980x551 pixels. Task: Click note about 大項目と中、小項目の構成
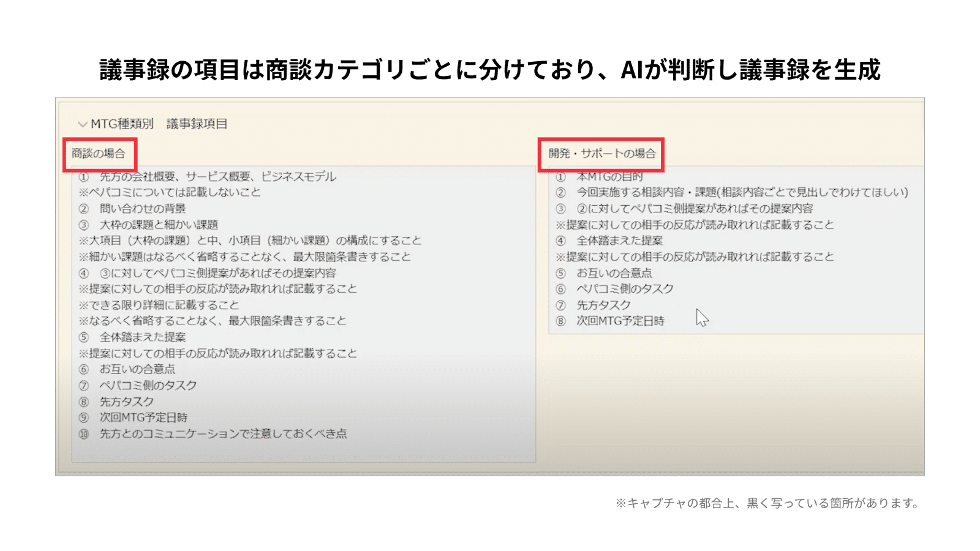250,241
